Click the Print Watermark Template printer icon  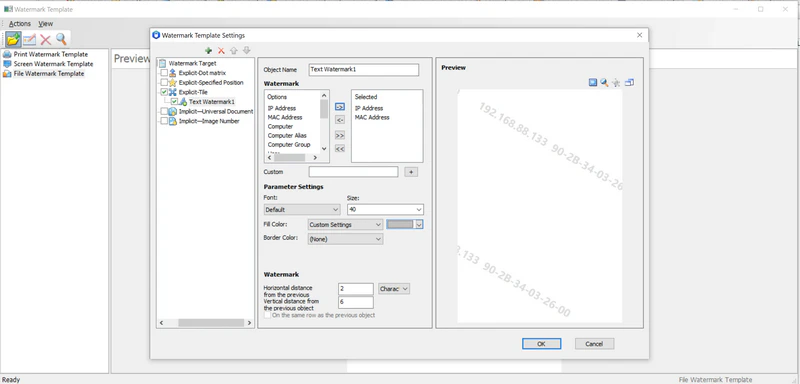7,54
